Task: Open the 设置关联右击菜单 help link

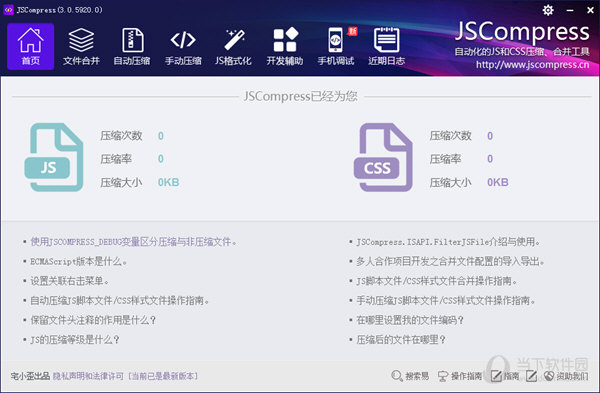Action: pos(69,281)
